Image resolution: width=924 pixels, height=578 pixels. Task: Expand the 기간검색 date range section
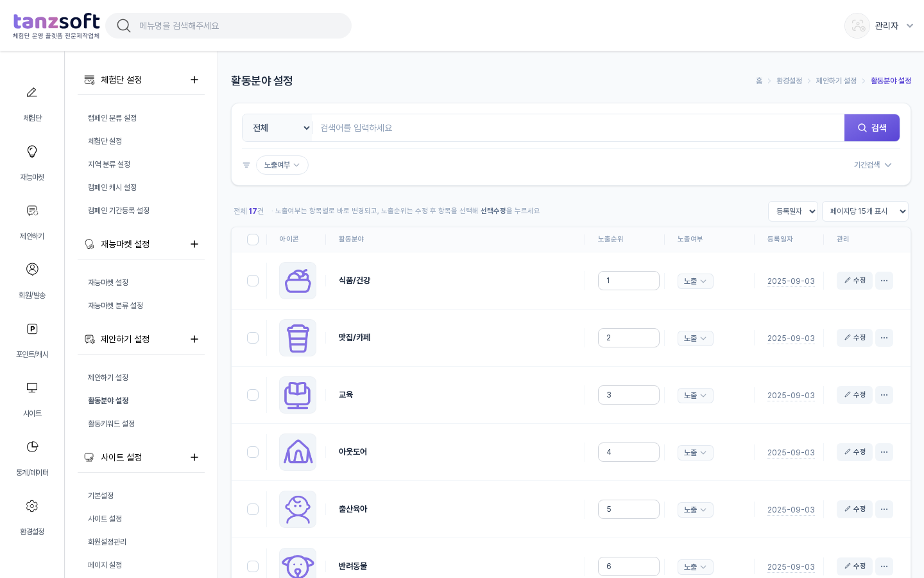[873, 165]
